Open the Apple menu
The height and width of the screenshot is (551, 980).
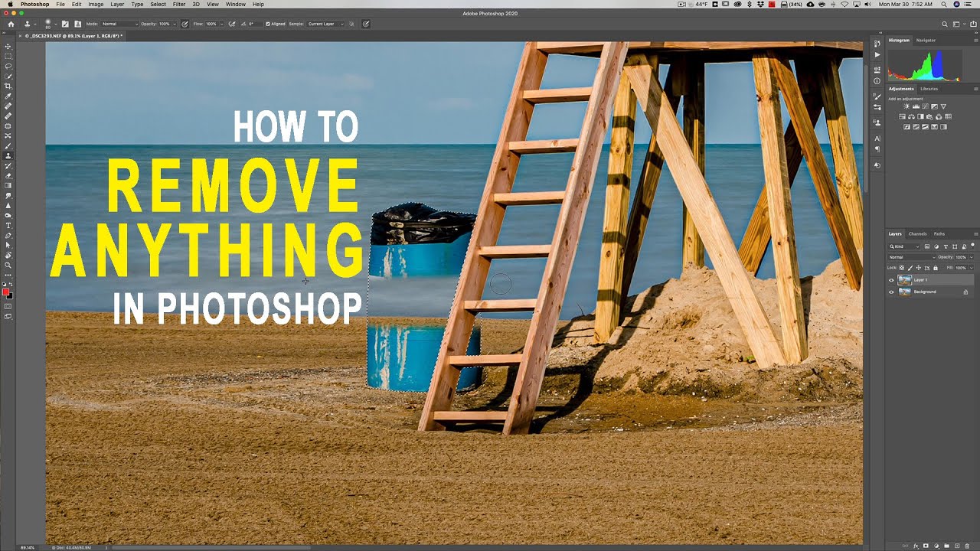pyautogui.click(x=9, y=4)
